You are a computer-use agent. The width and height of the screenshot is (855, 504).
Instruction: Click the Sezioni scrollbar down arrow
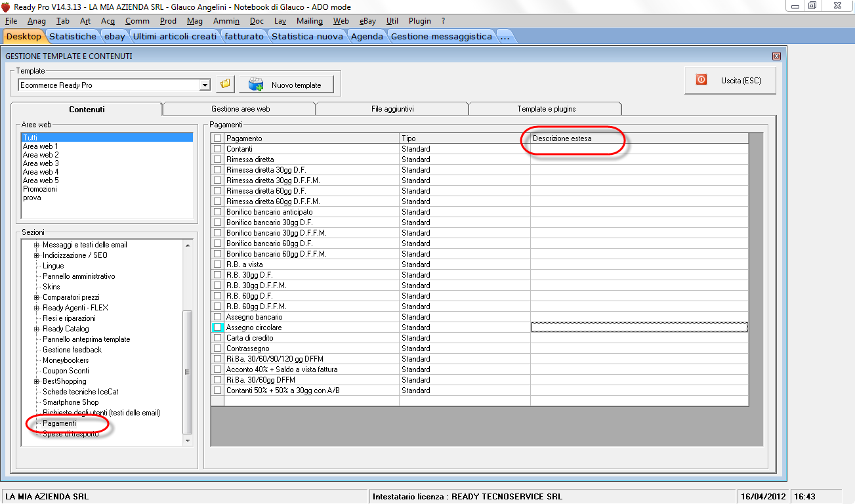[187, 440]
